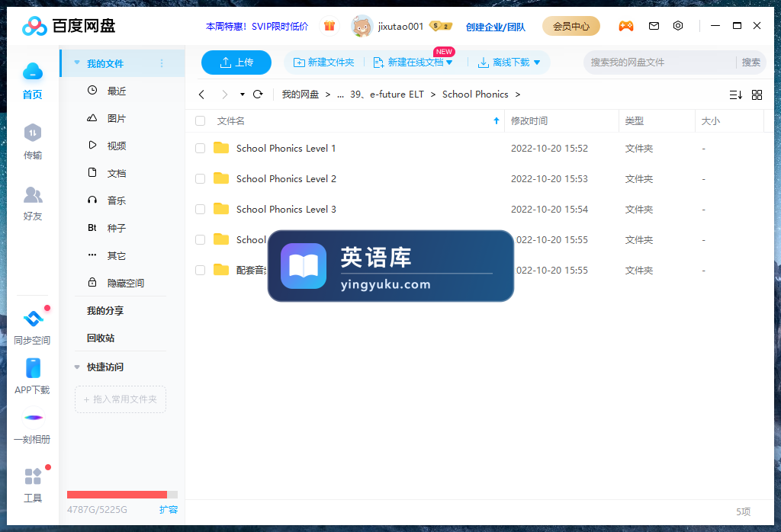Click the 新建文件夹 button
781x532 pixels.
click(x=323, y=62)
